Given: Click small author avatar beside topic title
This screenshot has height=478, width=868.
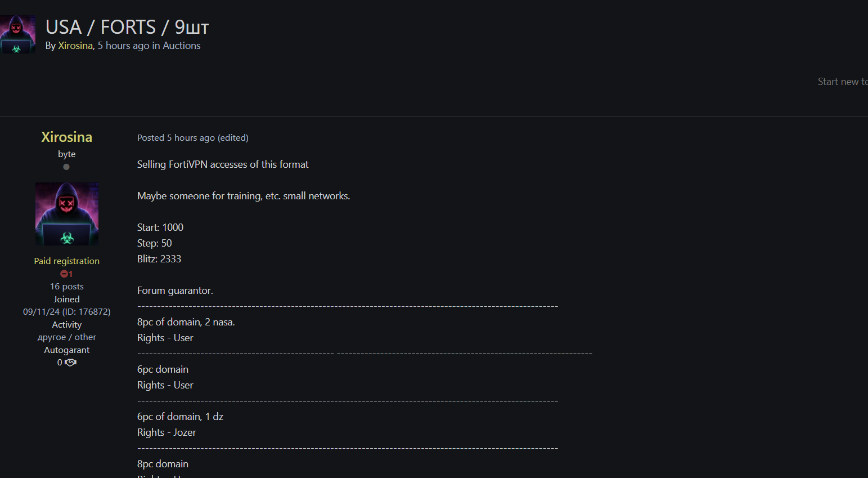Looking at the screenshot, I should 17,34.
